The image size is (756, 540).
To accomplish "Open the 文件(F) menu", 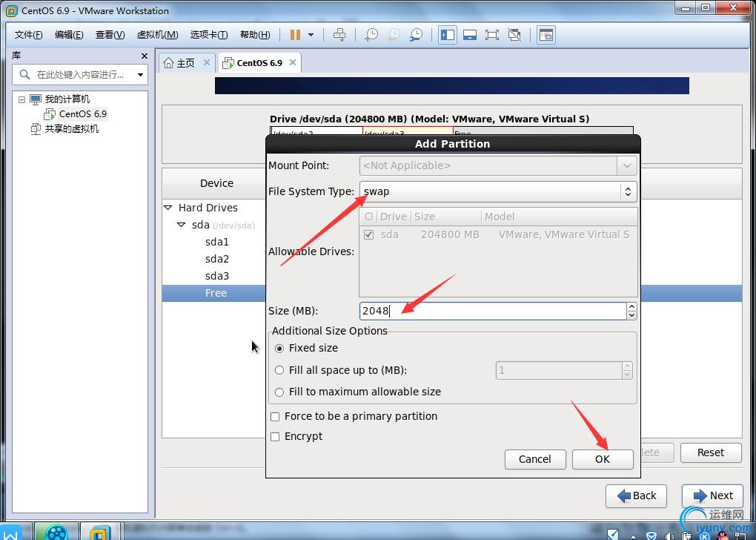I will tap(28, 35).
